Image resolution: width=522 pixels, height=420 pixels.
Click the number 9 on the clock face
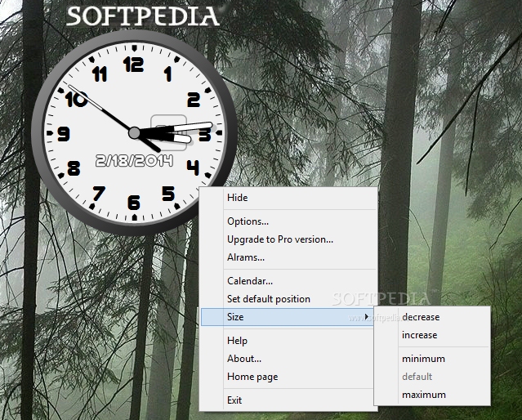point(64,134)
